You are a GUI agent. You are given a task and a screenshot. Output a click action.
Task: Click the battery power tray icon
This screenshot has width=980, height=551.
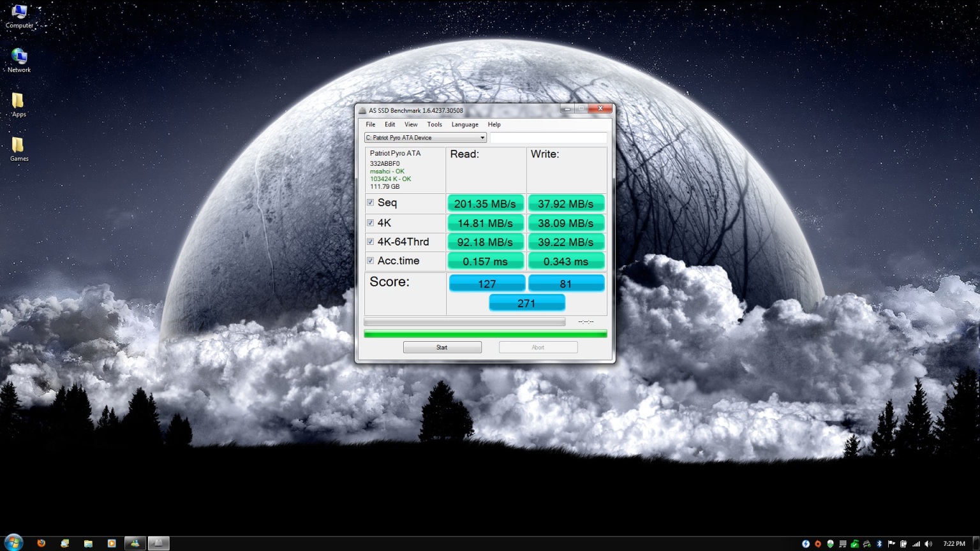(903, 544)
